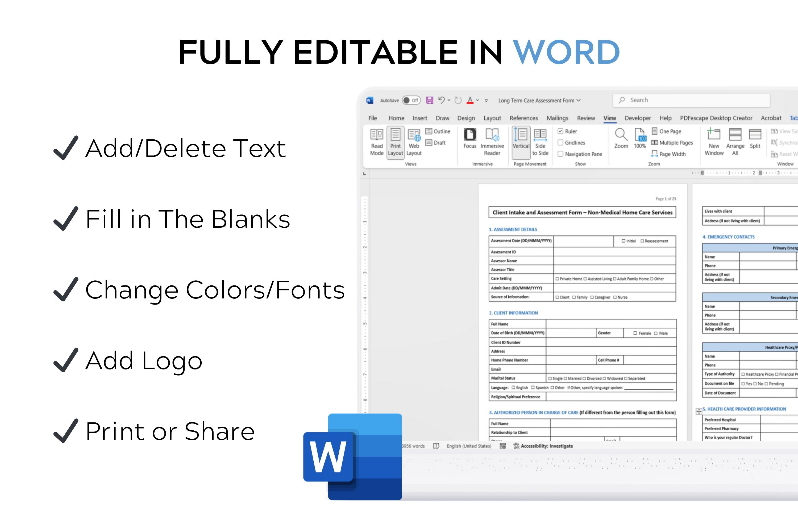Switch to the Home tab

pyautogui.click(x=396, y=118)
